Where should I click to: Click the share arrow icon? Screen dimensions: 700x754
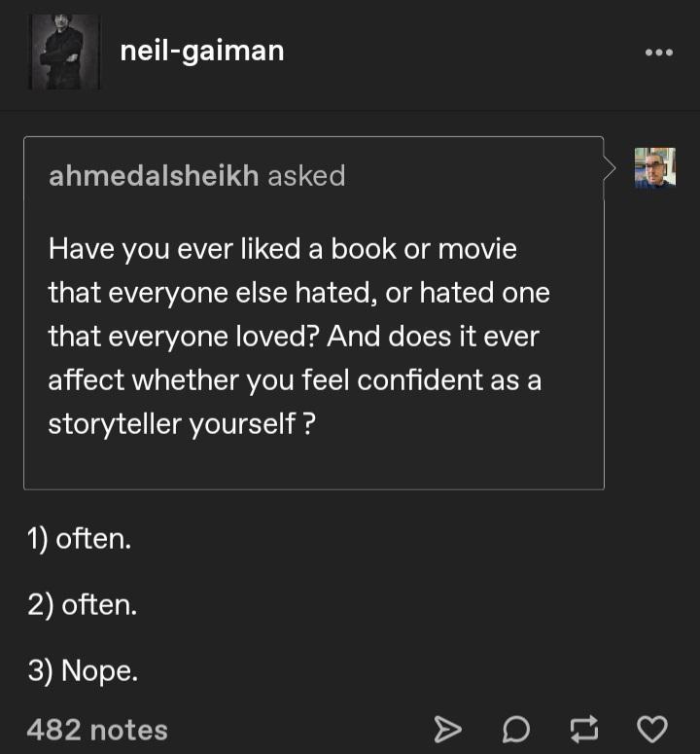(445, 728)
